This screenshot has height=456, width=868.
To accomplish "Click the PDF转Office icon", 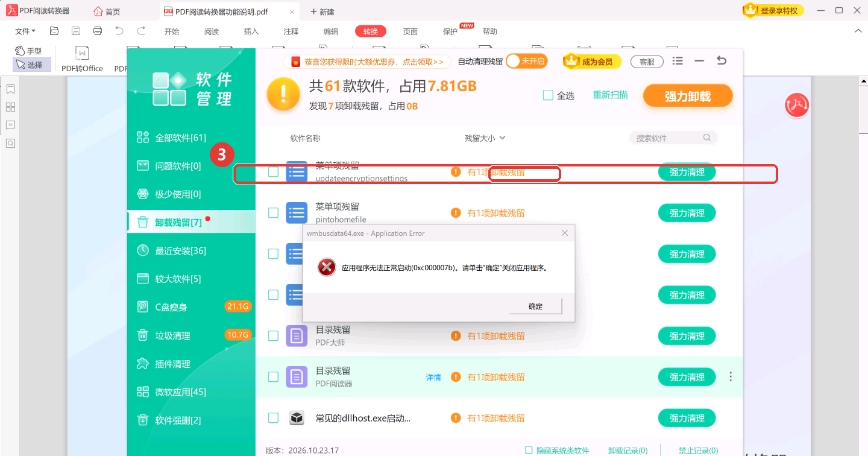I will 82,60.
